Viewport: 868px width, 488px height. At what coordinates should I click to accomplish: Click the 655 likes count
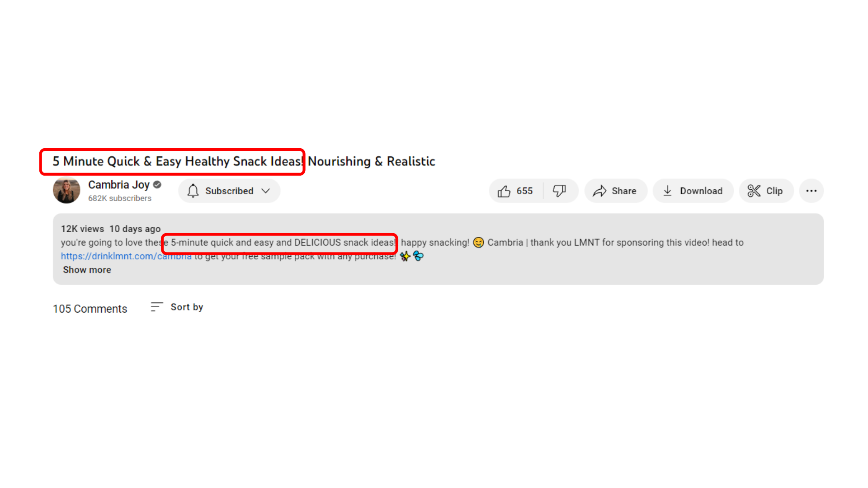524,191
